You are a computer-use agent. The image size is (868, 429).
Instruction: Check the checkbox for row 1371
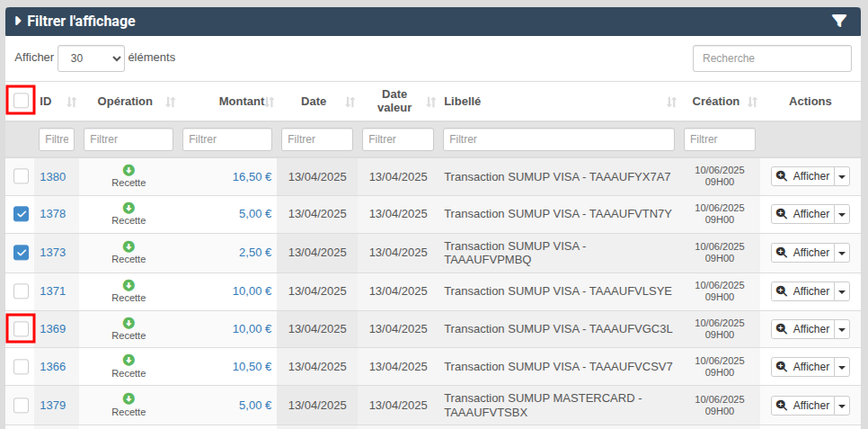click(21, 290)
